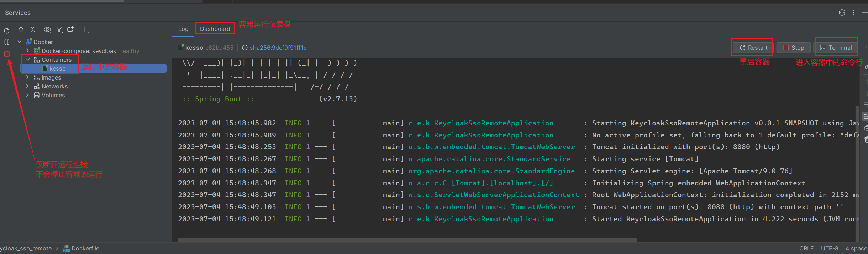Image resolution: width=868 pixels, height=254 pixels.
Task: Click the Collapse All tree icon
Action: [33, 29]
